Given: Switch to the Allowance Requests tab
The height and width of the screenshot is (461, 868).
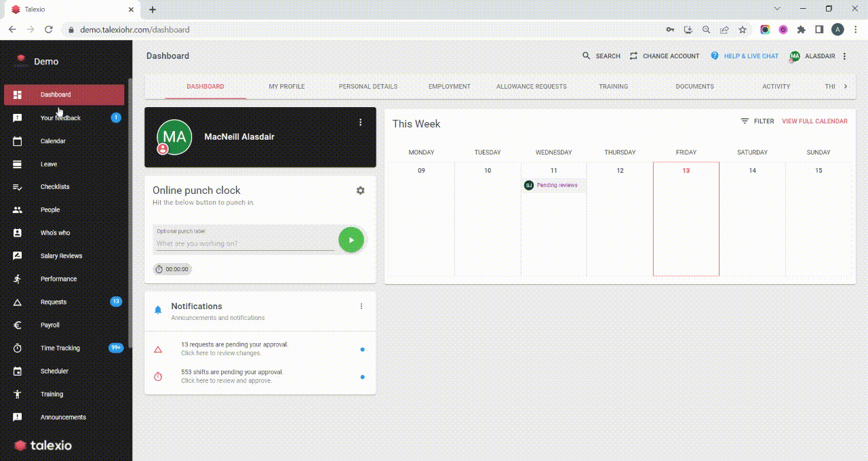Looking at the screenshot, I should coord(532,87).
